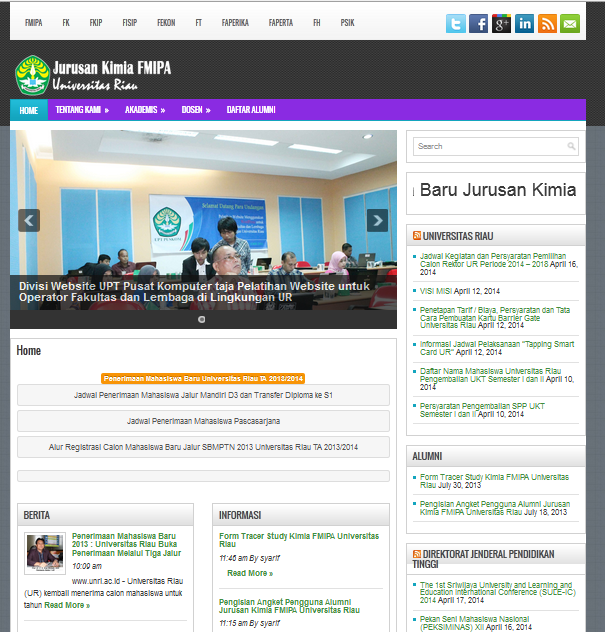The height and width of the screenshot is (632, 605).
Task: Click Direktorat Jenderal Pendidikan Tinggi heading
Action: [483, 559]
